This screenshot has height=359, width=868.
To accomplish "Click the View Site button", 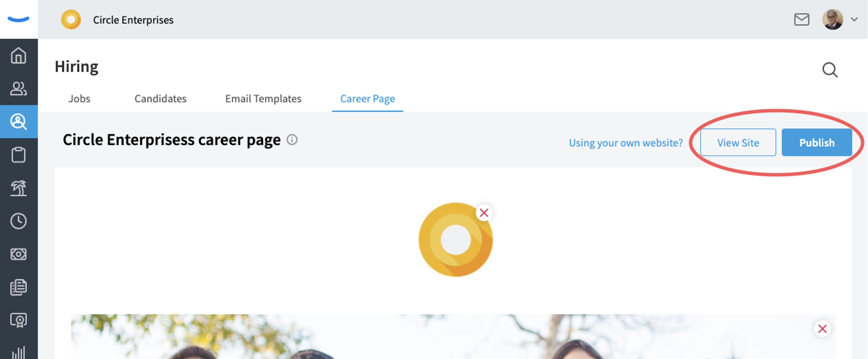I will (738, 143).
